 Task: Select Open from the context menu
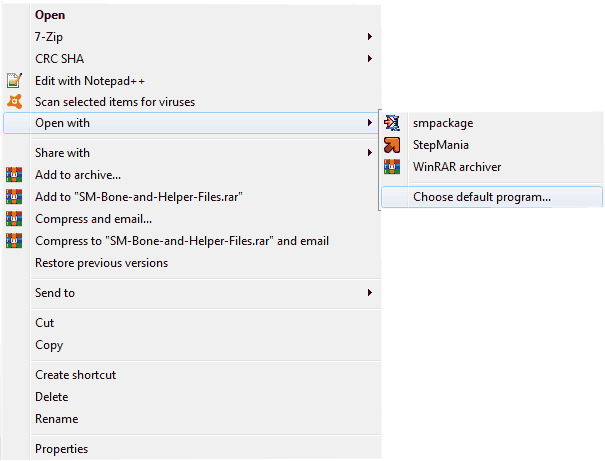point(192,15)
